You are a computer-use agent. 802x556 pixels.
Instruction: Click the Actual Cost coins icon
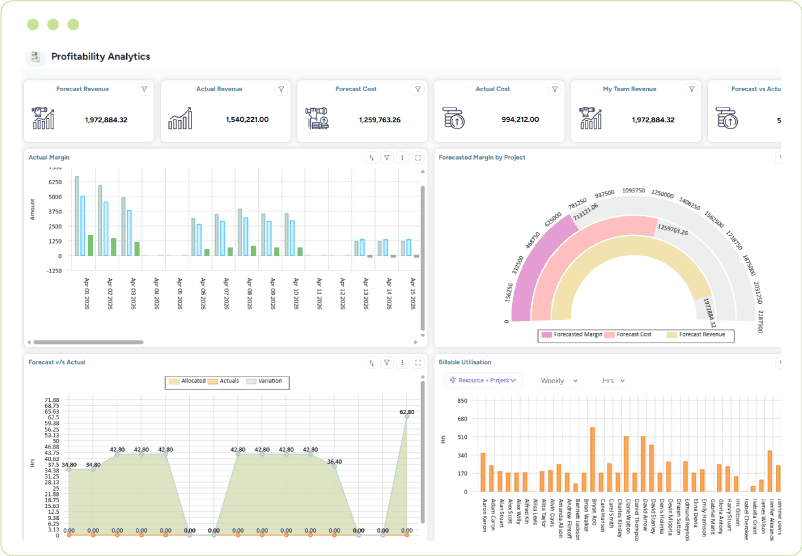pos(454,118)
